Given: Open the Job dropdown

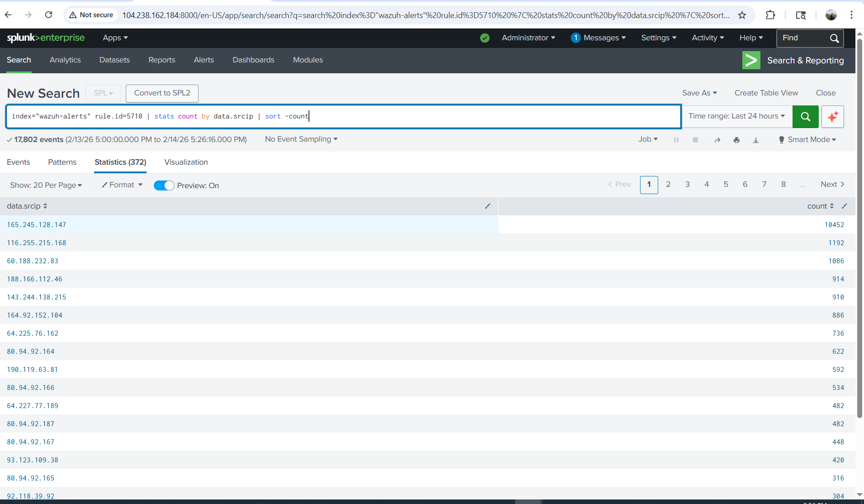Looking at the screenshot, I should point(648,139).
